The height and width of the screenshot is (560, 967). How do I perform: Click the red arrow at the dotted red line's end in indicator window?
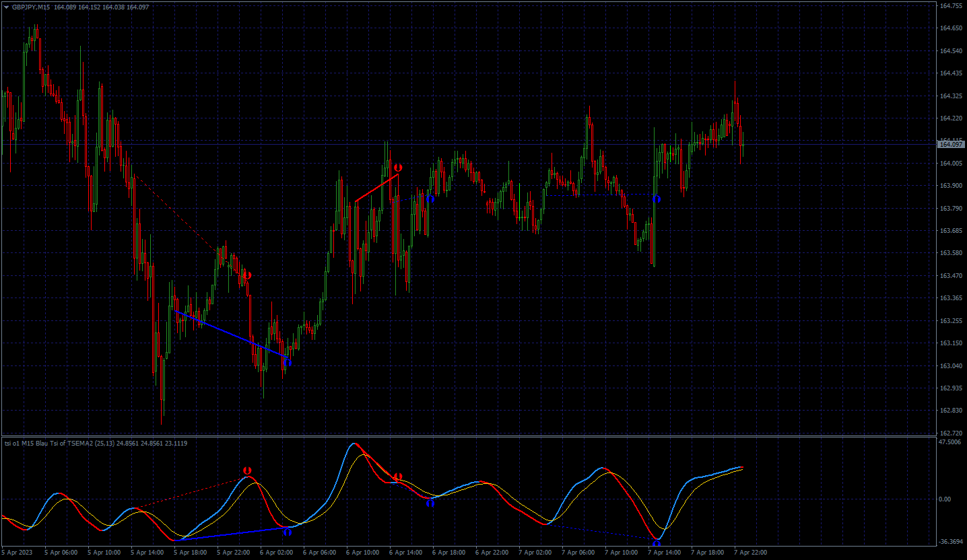tap(248, 470)
